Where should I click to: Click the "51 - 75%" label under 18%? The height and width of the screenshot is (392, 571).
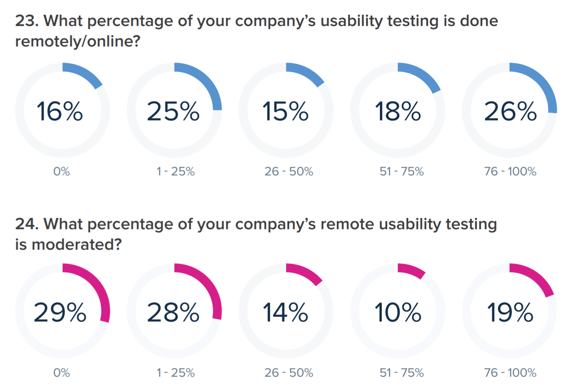(402, 171)
